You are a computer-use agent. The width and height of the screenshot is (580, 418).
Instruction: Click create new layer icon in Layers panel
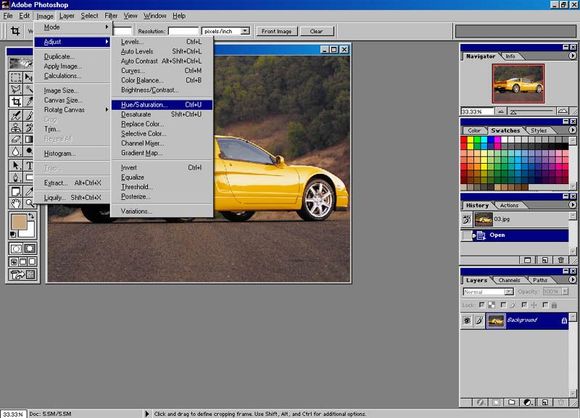click(544, 402)
